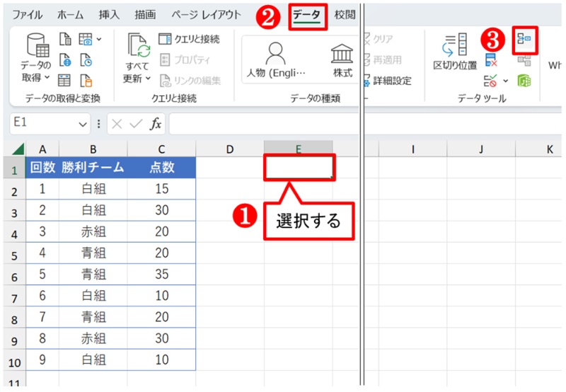Select column header C
This screenshot has height=392, width=566.
pyautogui.click(x=162, y=149)
